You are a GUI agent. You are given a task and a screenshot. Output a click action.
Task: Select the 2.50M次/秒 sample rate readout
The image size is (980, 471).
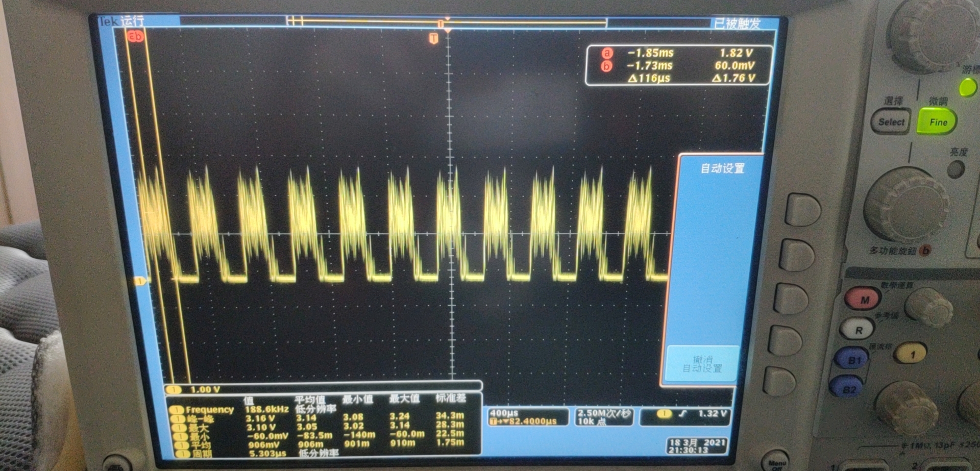pyautogui.click(x=604, y=413)
